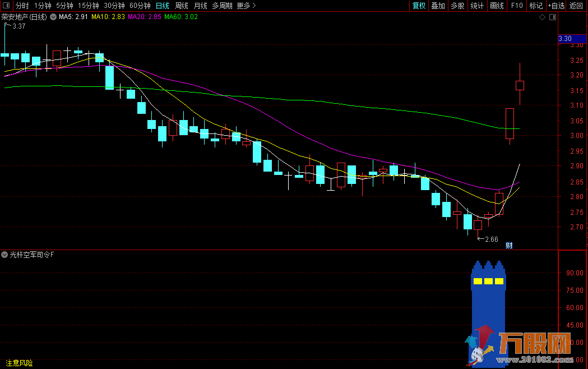Click the 3.05 price axis value

[577, 121]
